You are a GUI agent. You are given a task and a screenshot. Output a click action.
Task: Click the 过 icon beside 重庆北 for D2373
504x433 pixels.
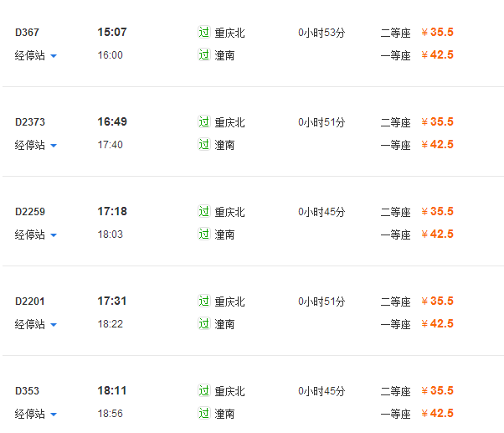coord(203,122)
